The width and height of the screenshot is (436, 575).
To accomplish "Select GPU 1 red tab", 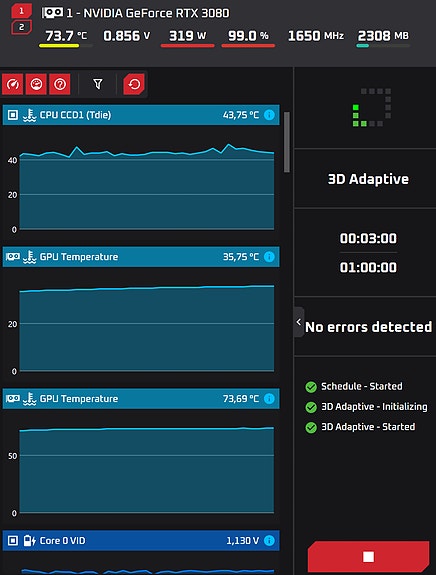I will (21, 11).
